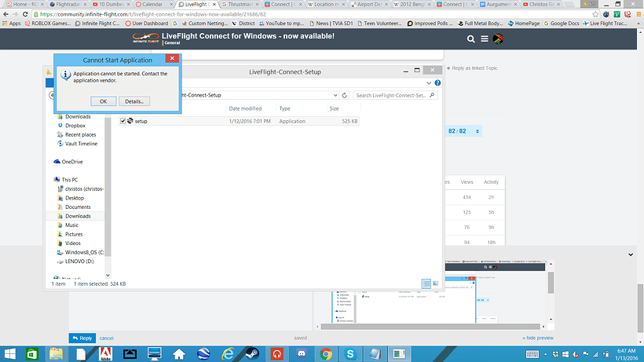Viewport: 644px width, 362px height.
Task: Click the embedded screenshot preview thumbnail
Action: tap(438, 292)
